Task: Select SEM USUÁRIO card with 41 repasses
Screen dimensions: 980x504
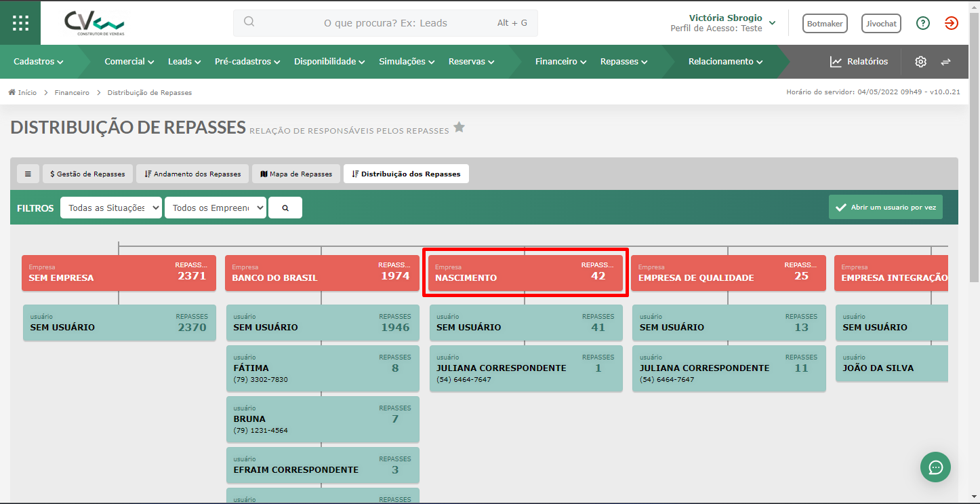Action: click(526, 322)
